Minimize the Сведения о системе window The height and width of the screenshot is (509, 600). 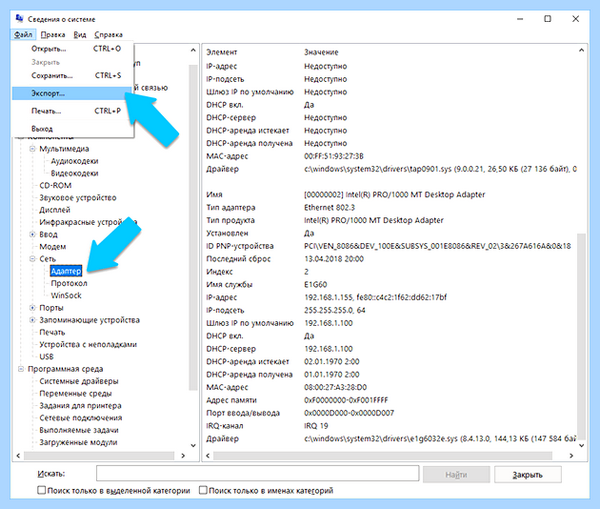[x=520, y=18]
